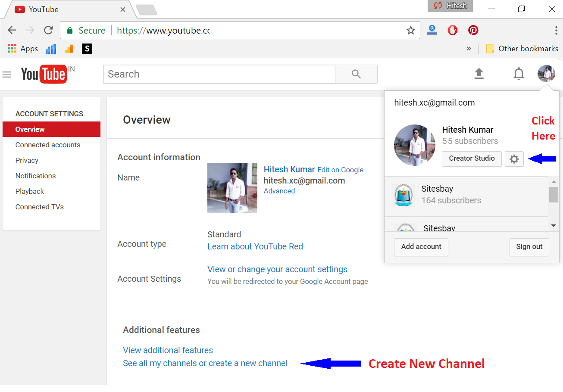
Task: Open Creator Studio
Action: [472, 159]
